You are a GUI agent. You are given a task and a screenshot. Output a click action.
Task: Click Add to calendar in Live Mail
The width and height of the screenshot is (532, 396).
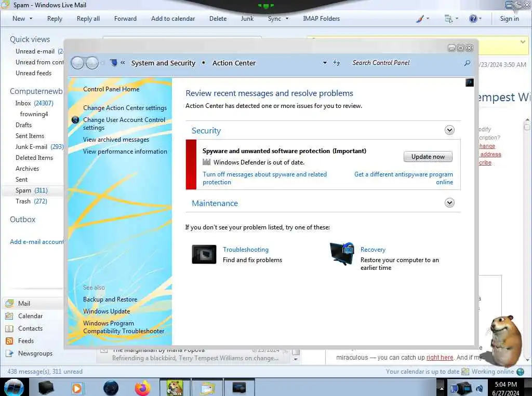pos(173,19)
